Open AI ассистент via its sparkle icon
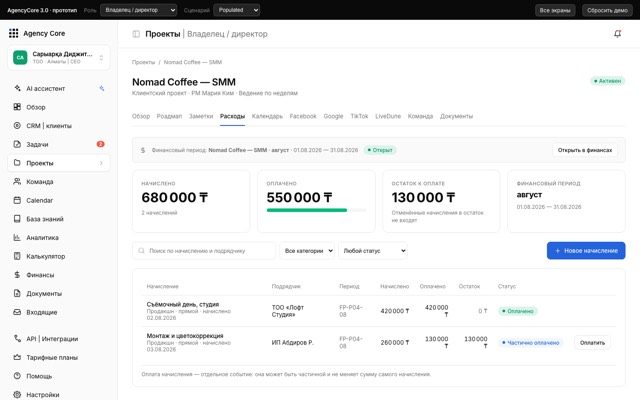Screen dimensions: 640x400 [x=17, y=88]
